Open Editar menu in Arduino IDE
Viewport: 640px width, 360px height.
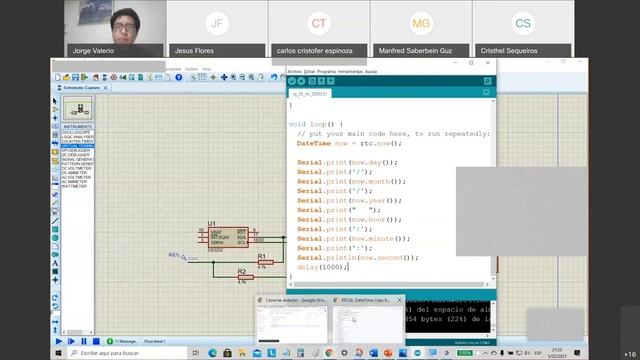pos(309,71)
